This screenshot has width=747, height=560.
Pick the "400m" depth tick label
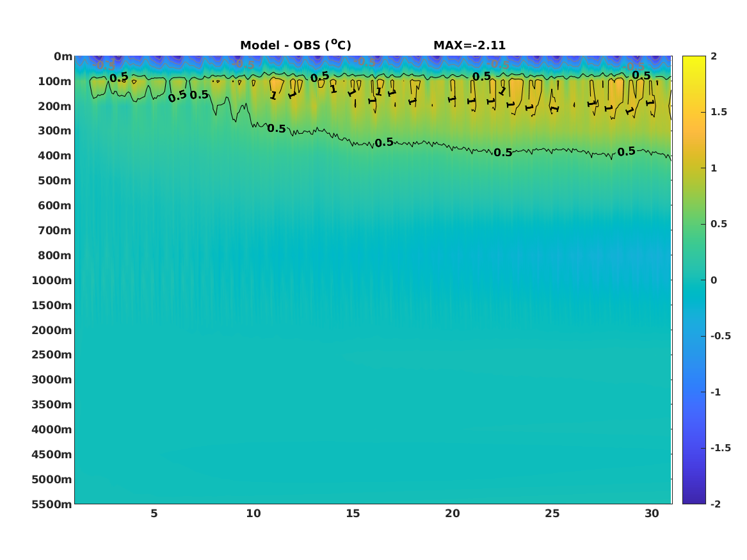(x=54, y=156)
